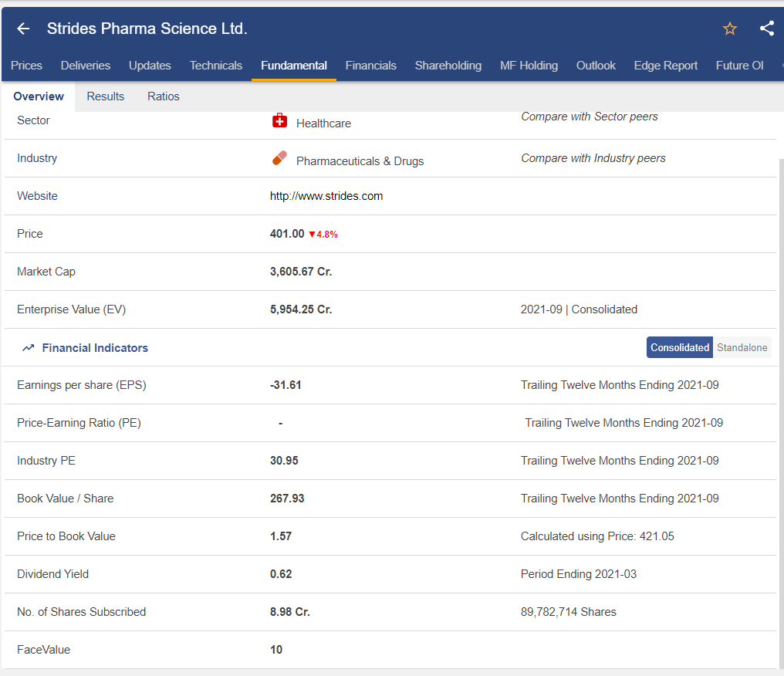The height and width of the screenshot is (676, 784).
Task: Click Book Value per Share 267.93
Action: [287, 499]
